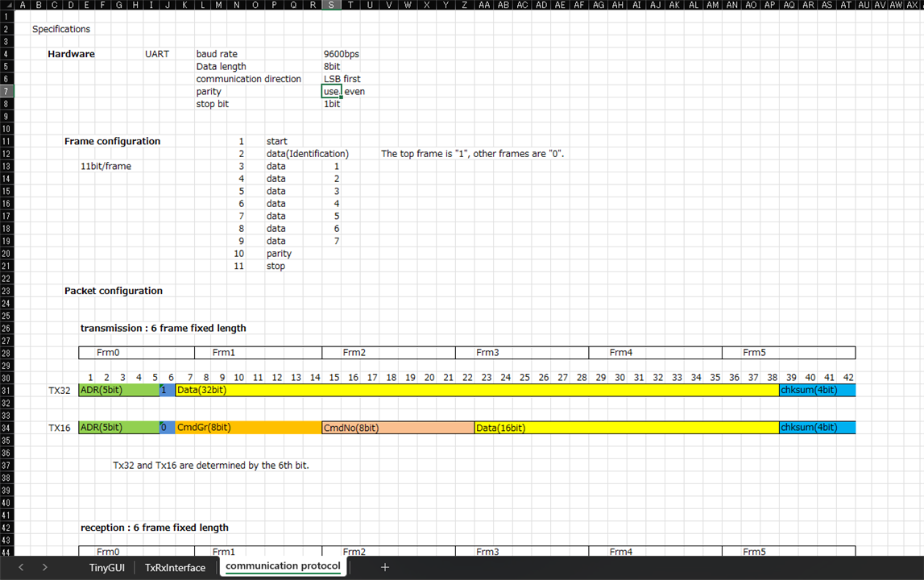Select the Data(16bit) yellow block
This screenshot has width=924, height=580.
click(x=626, y=428)
